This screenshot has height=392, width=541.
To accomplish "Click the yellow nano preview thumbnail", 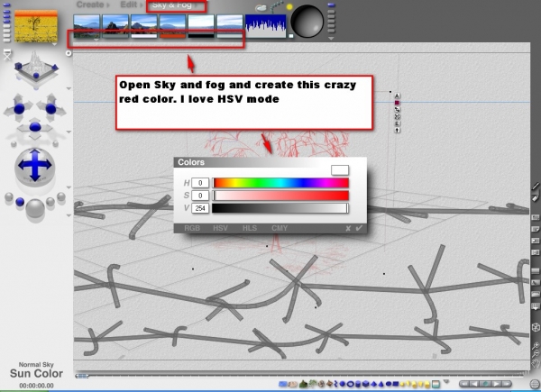I will pyautogui.click(x=36, y=26).
